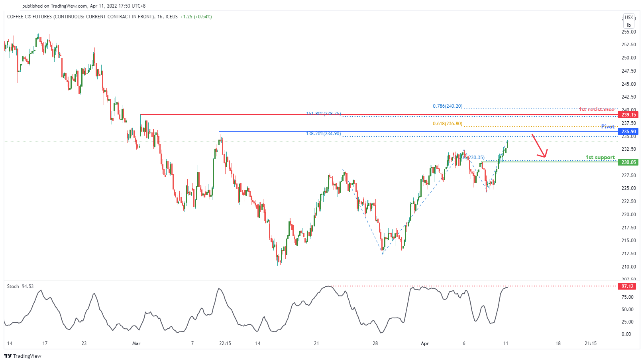Click the '23' date on time axis
Image resolution: width=644 pixels, height=363 pixels.
pyautogui.click(x=84, y=343)
